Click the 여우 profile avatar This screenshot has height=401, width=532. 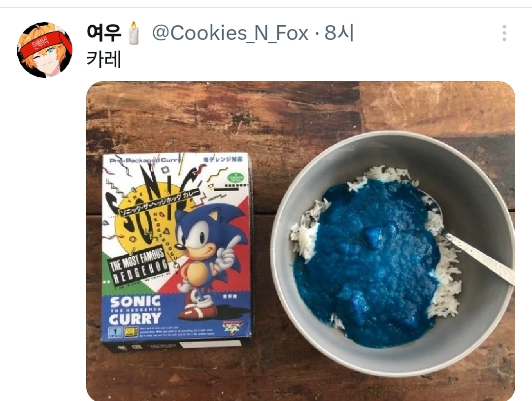click(45, 50)
